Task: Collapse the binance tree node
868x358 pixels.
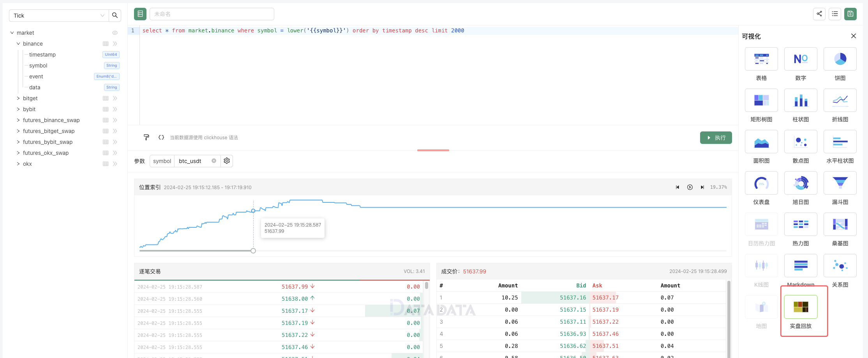Action: click(x=18, y=44)
